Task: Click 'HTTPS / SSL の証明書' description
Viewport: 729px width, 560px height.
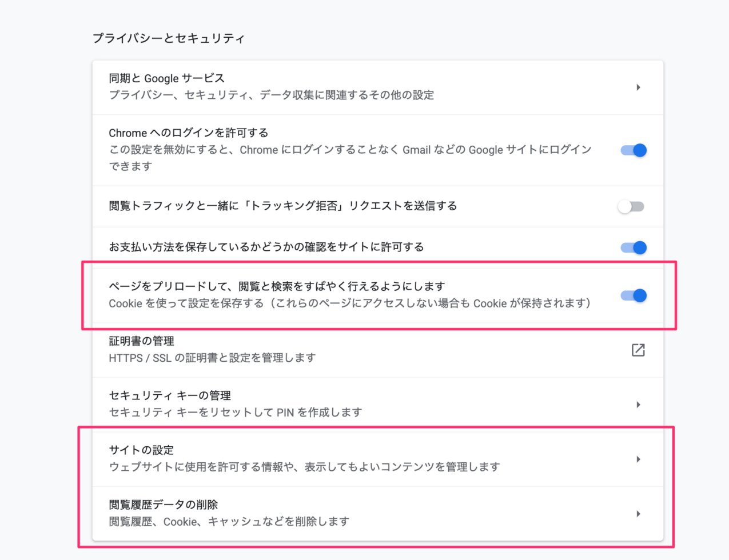Action: point(212,358)
